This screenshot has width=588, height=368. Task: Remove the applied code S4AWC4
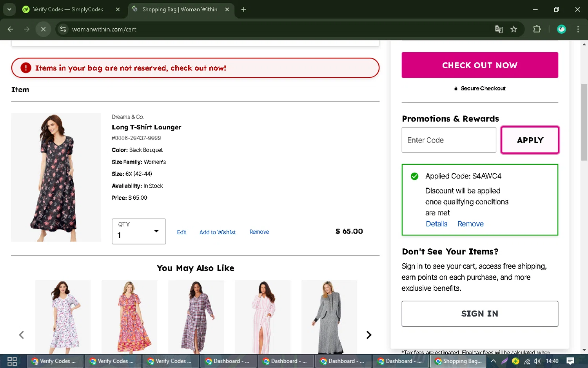click(x=470, y=224)
